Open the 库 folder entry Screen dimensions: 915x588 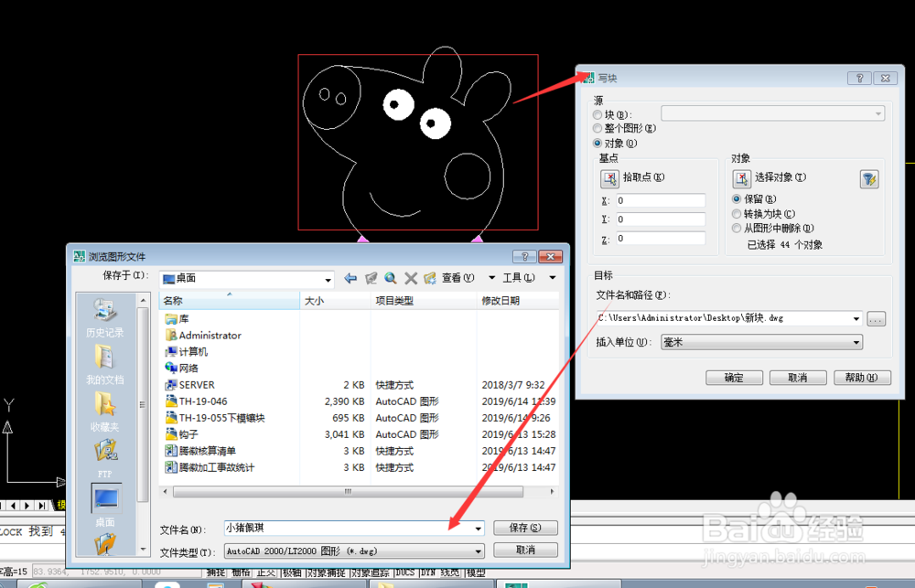177,319
